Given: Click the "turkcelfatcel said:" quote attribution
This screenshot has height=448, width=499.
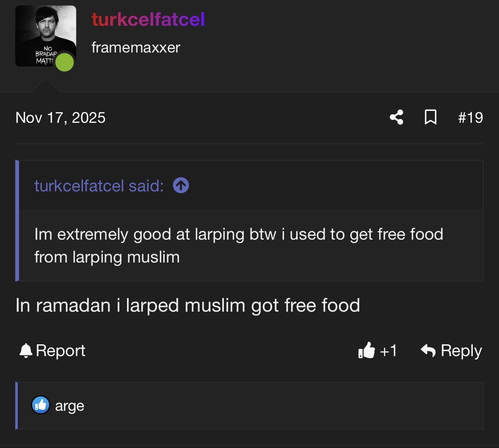Looking at the screenshot, I should 99,185.
